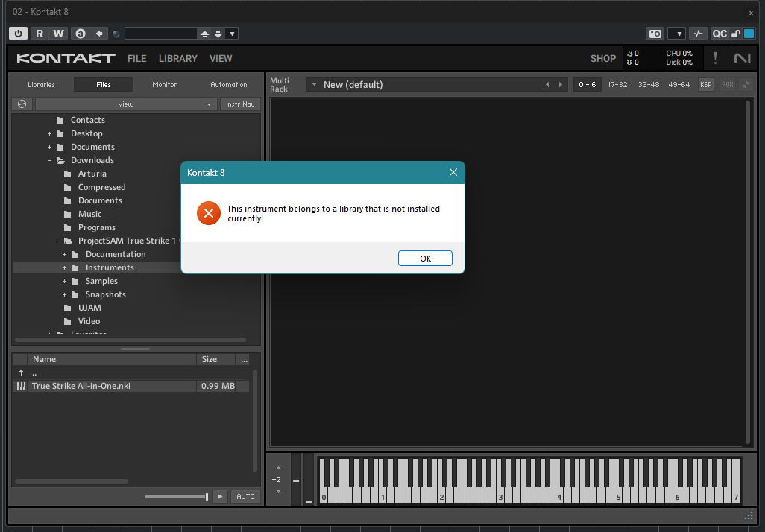
Task: Click the Native Instruments logo icon
Action: pos(742,58)
